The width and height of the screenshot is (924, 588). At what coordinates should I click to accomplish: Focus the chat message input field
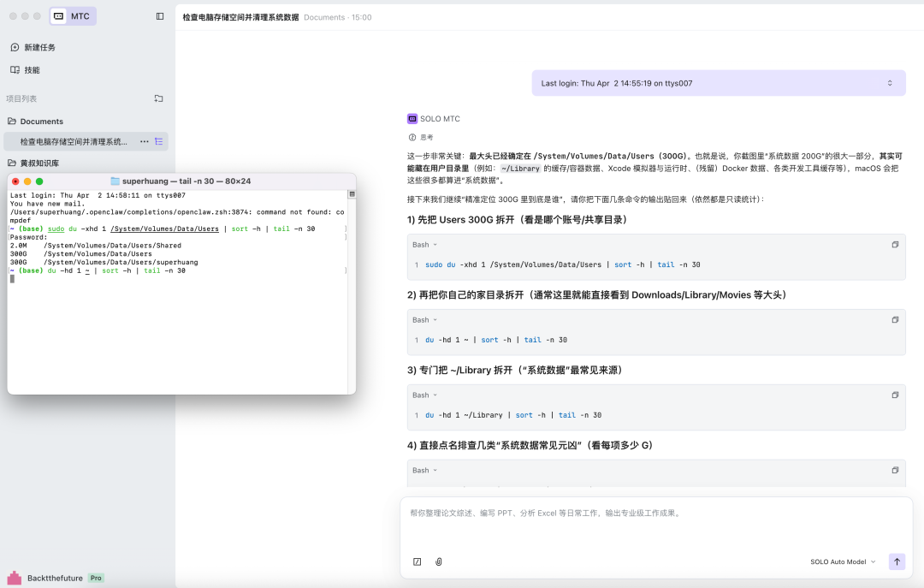click(650, 522)
